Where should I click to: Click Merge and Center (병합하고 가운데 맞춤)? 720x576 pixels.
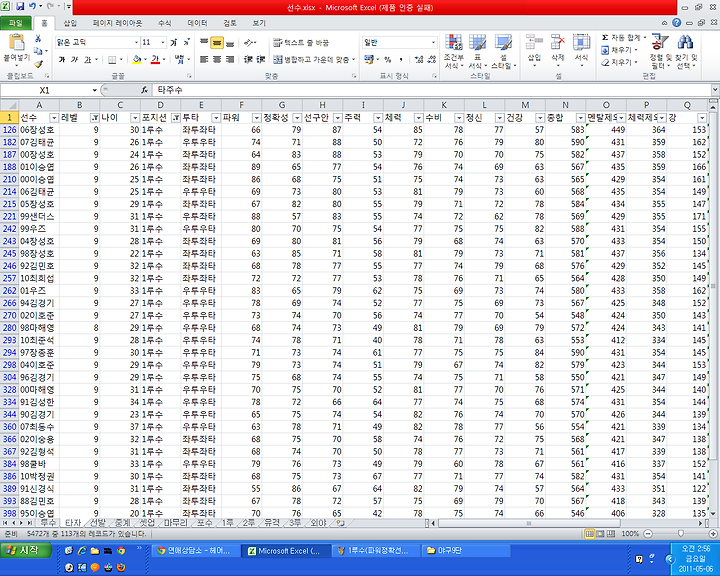pyautogui.click(x=315, y=59)
